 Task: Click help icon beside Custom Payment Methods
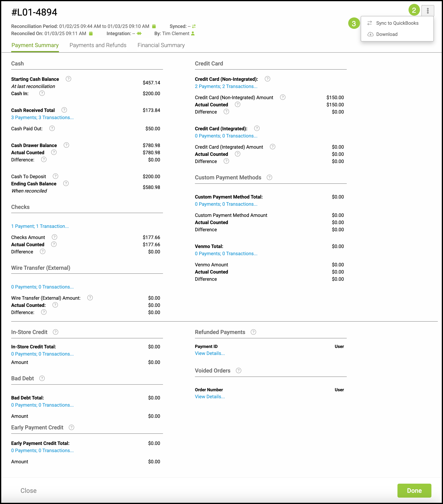tap(269, 178)
